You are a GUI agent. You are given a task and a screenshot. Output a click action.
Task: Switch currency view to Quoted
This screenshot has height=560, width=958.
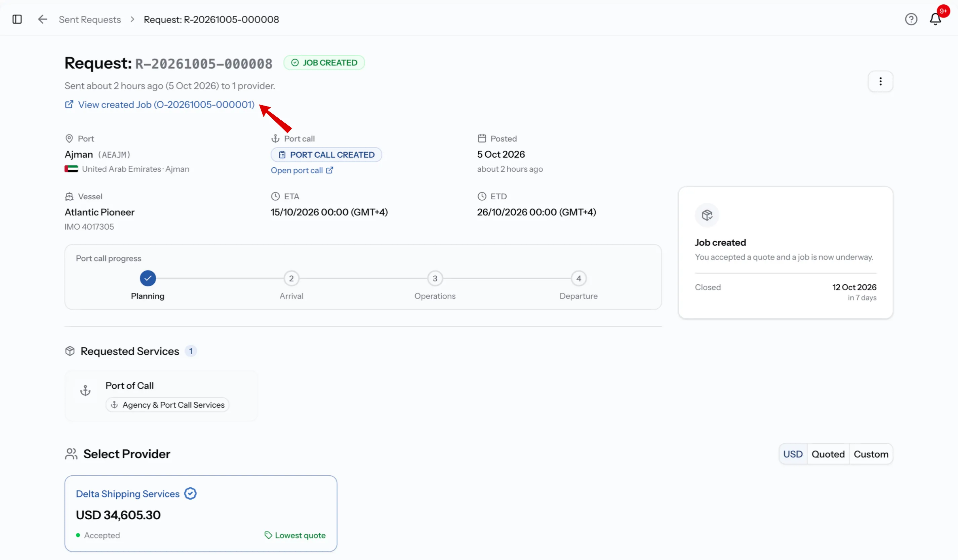coord(828,454)
